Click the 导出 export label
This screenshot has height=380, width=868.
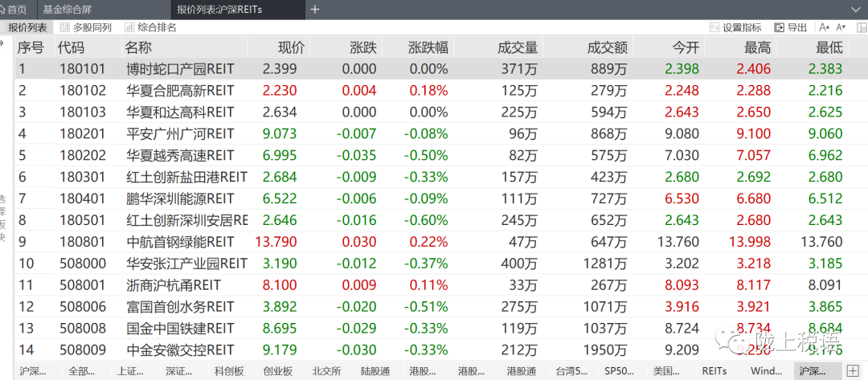click(x=797, y=27)
